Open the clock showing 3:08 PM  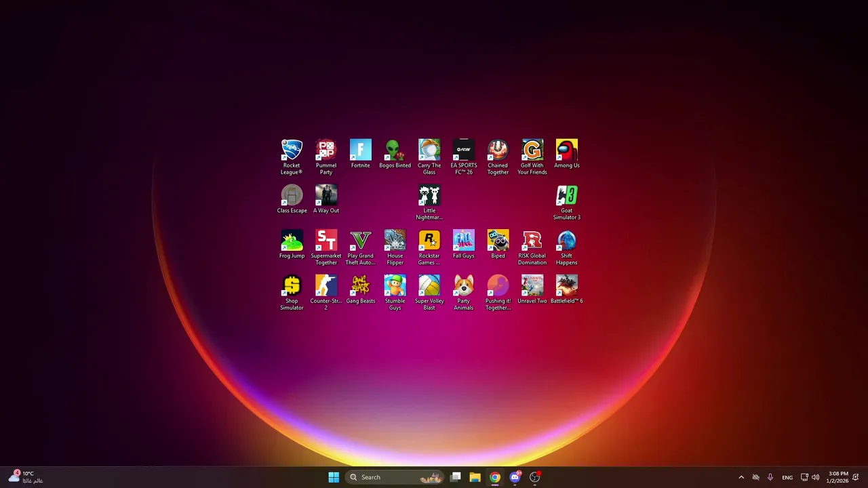(x=837, y=477)
